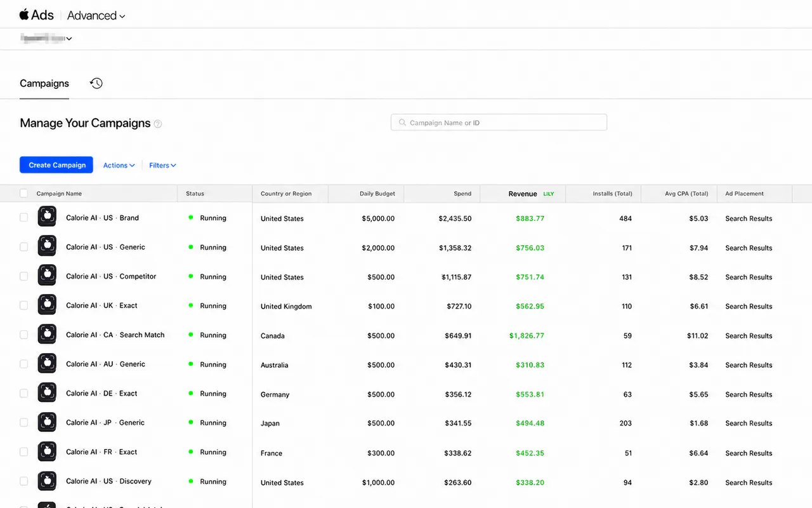Click the Ad Placement column header
The width and height of the screenshot is (812, 508).
744,194
